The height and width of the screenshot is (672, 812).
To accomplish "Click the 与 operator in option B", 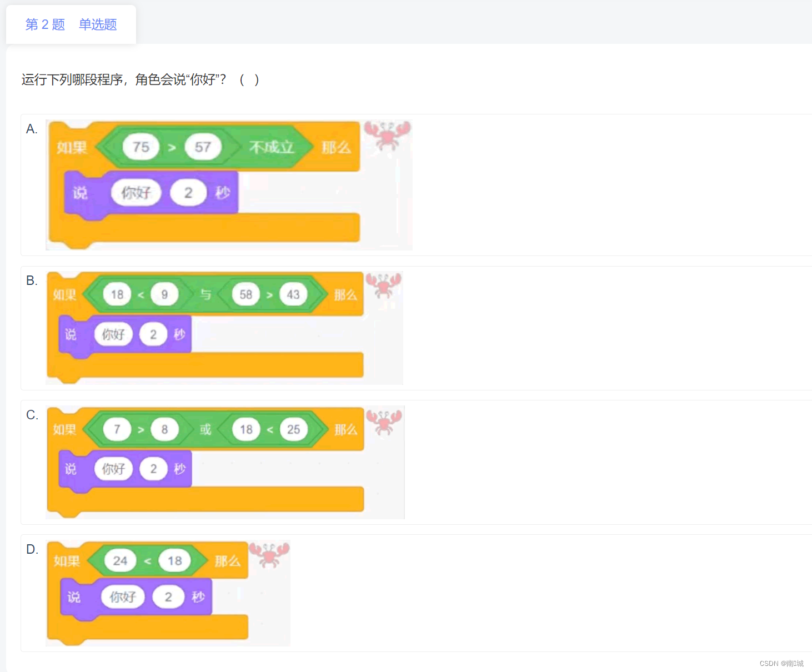I will (205, 294).
